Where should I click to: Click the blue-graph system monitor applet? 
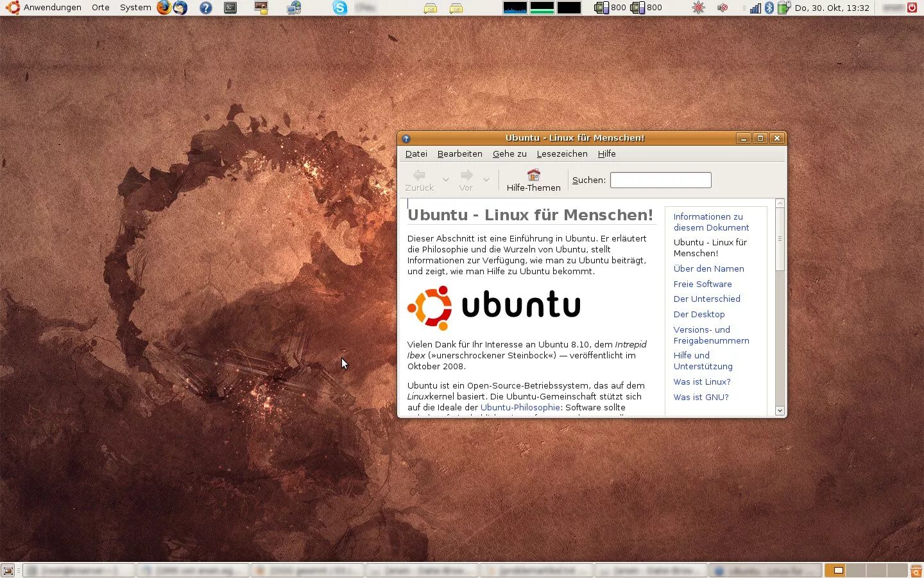pos(515,8)
